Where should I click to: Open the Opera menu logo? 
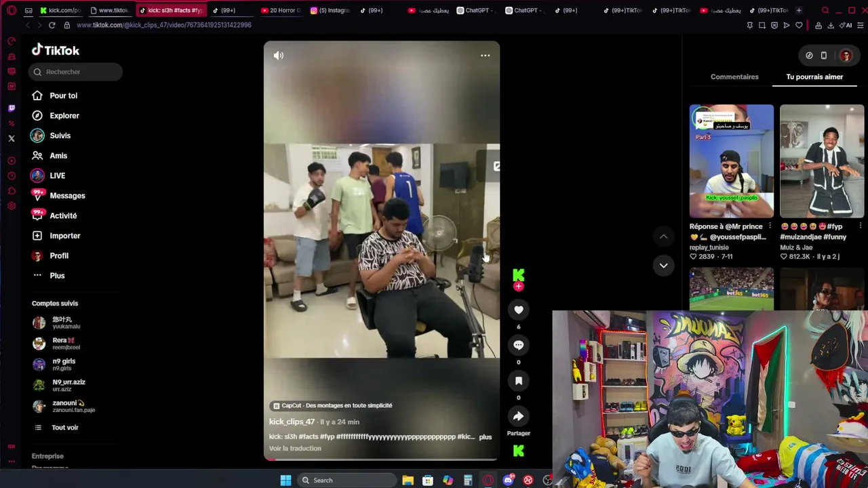(x=12, y=10)
